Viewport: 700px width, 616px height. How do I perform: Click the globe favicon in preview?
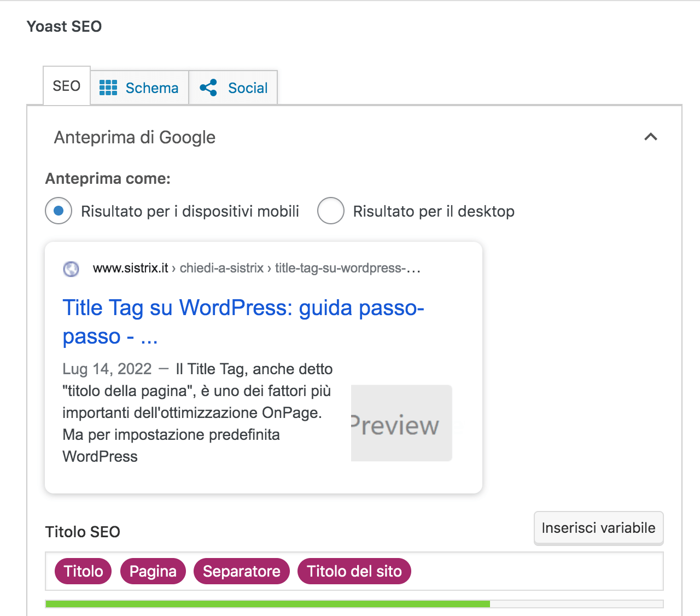(x=71, y=269)
